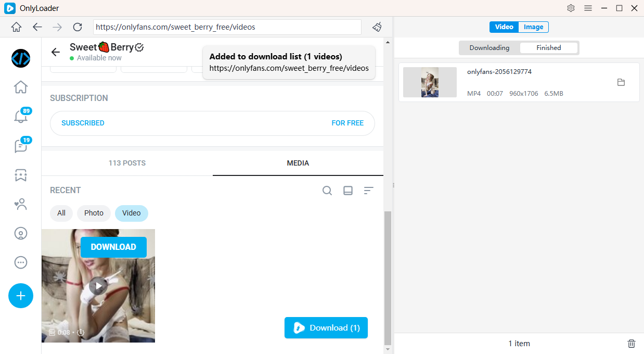Click the 1 item status text

tap(519, 344)
